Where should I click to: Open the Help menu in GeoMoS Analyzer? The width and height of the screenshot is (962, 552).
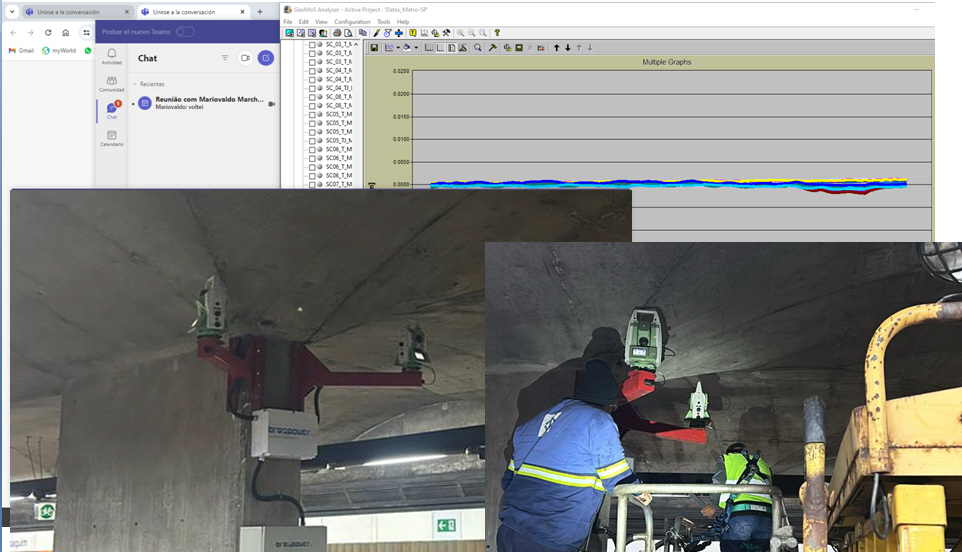click(403, 21)
